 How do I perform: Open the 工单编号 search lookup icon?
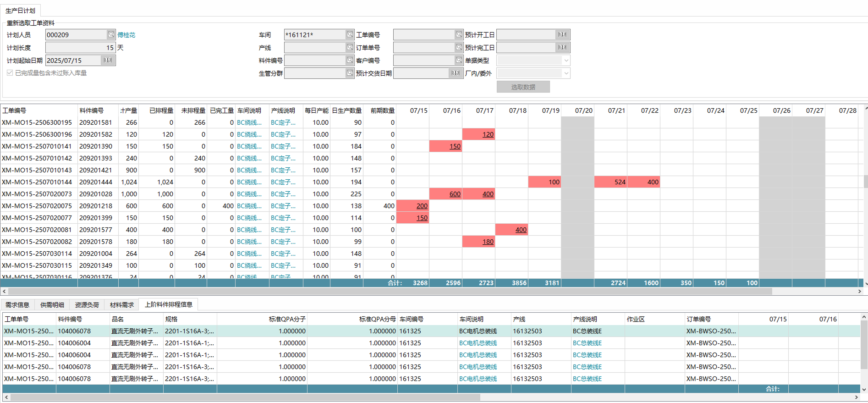(x=459, y=34)
